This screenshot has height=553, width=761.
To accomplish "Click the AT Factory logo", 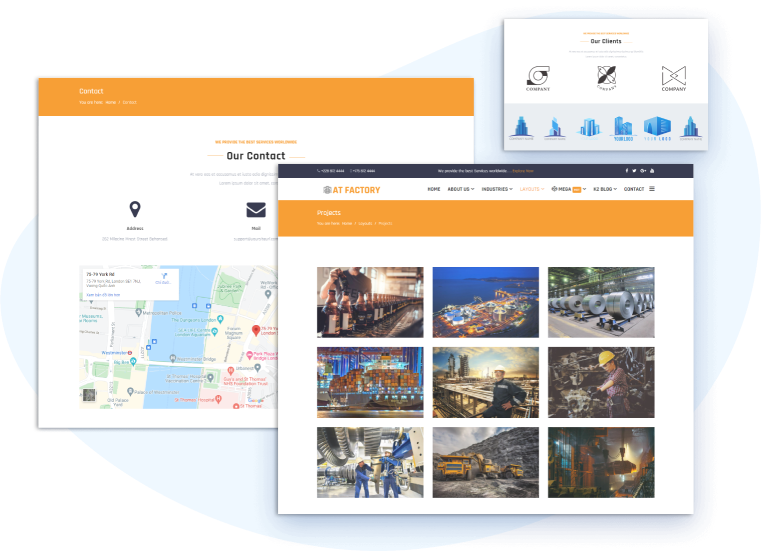I will [352, 190].
